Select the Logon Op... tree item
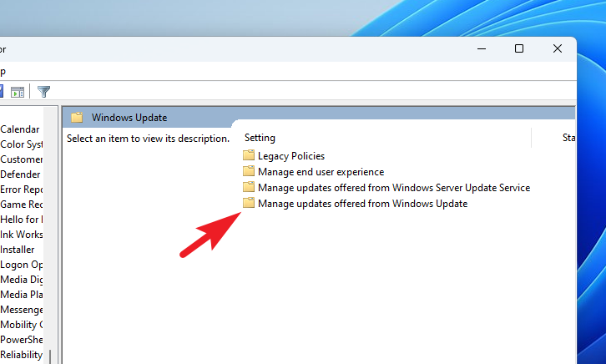606x364 pixels. [21, 265]
